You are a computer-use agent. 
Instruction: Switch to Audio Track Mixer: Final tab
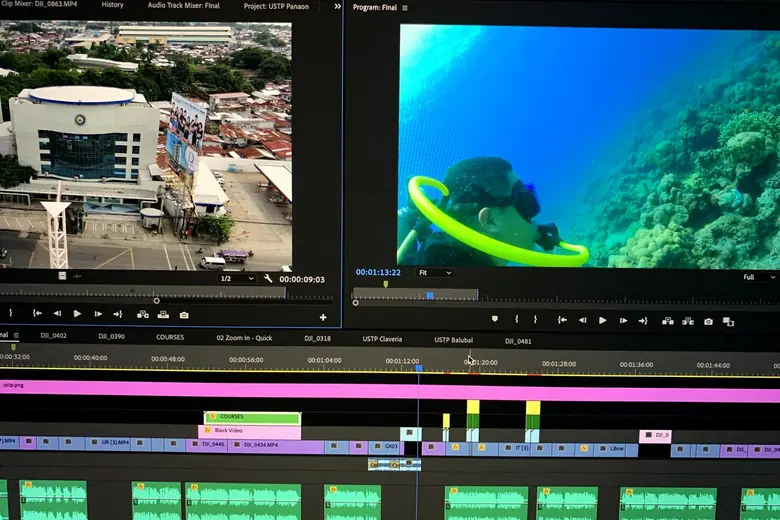tap(184, 5)
